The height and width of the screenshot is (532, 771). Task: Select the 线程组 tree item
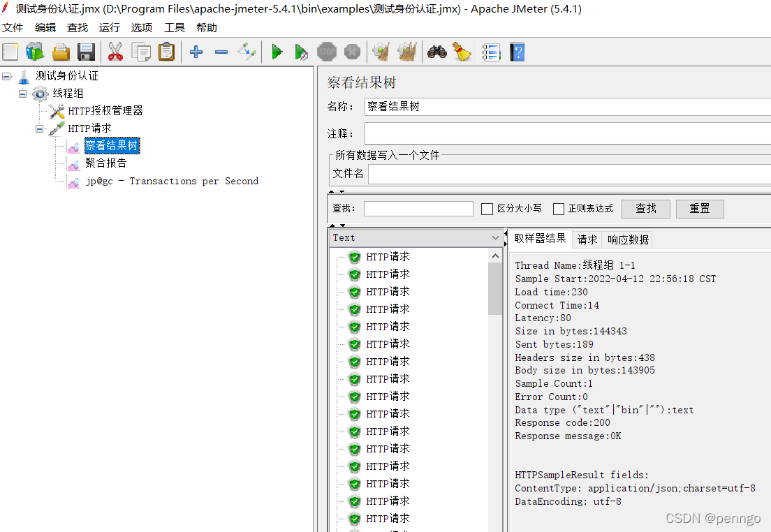68,94
